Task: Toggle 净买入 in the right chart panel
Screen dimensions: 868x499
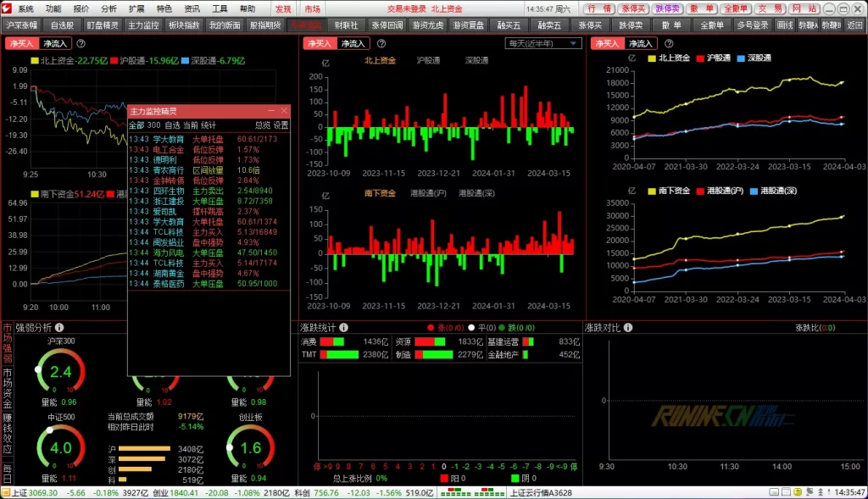Action: (607, 43)
